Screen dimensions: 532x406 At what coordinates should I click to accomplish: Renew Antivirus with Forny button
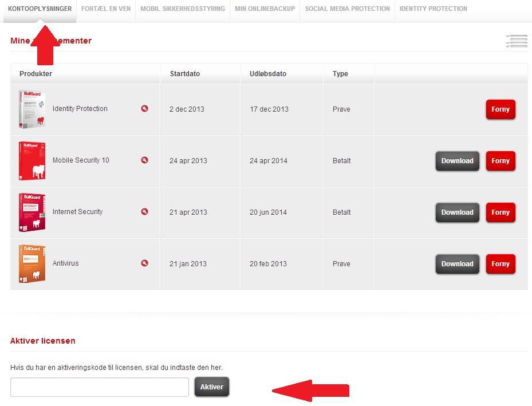coord(501,264)
